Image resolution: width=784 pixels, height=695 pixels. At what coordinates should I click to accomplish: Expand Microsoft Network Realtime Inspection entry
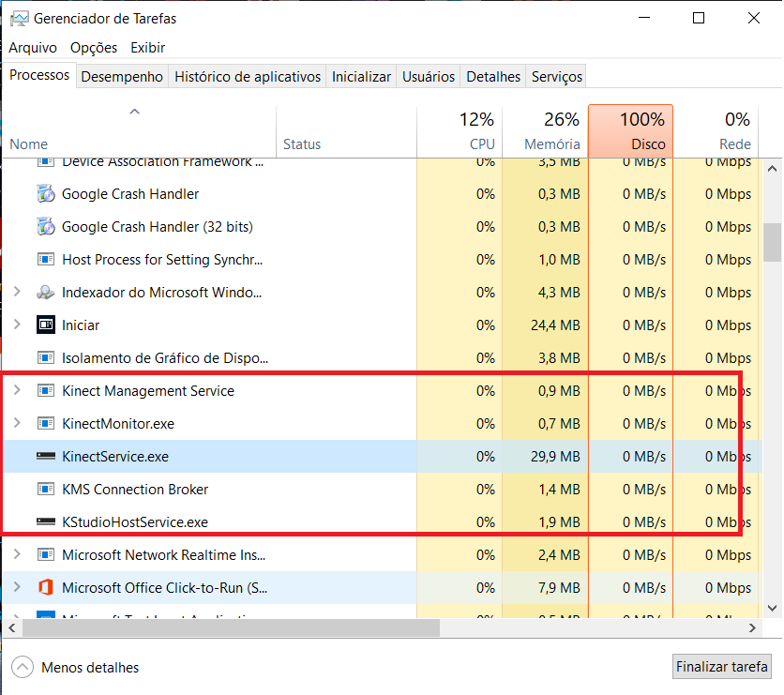(17, 554)
